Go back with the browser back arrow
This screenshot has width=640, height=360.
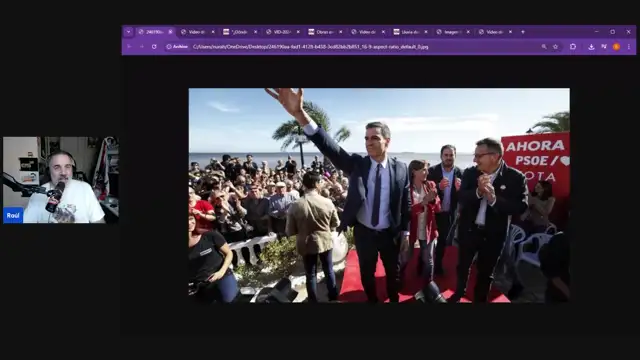pyautogui.click(x=129, y=47)
